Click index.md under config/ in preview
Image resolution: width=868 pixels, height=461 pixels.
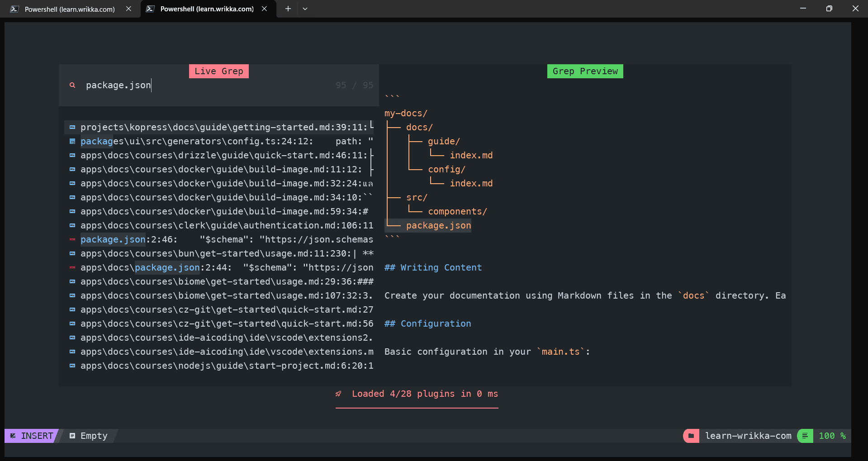pos(471,183)
